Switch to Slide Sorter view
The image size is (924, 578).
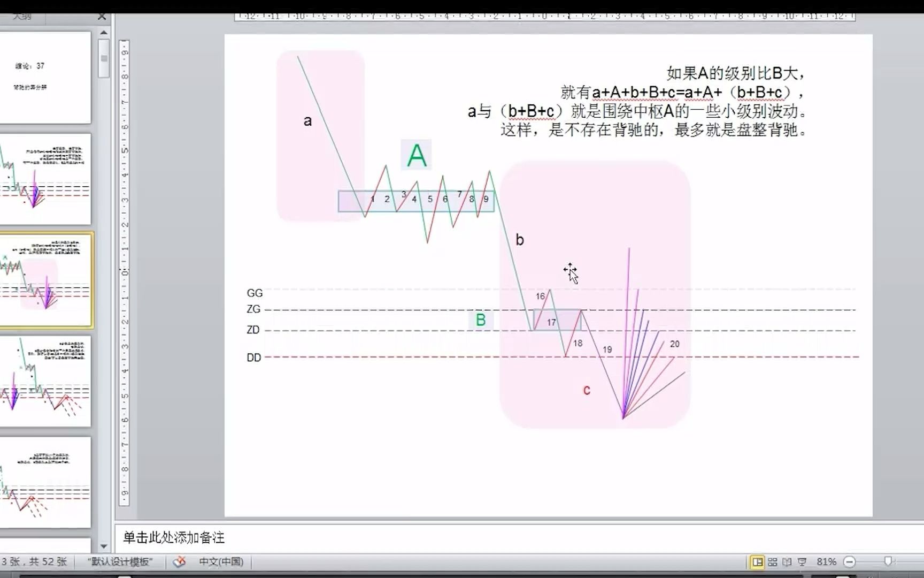773,561
